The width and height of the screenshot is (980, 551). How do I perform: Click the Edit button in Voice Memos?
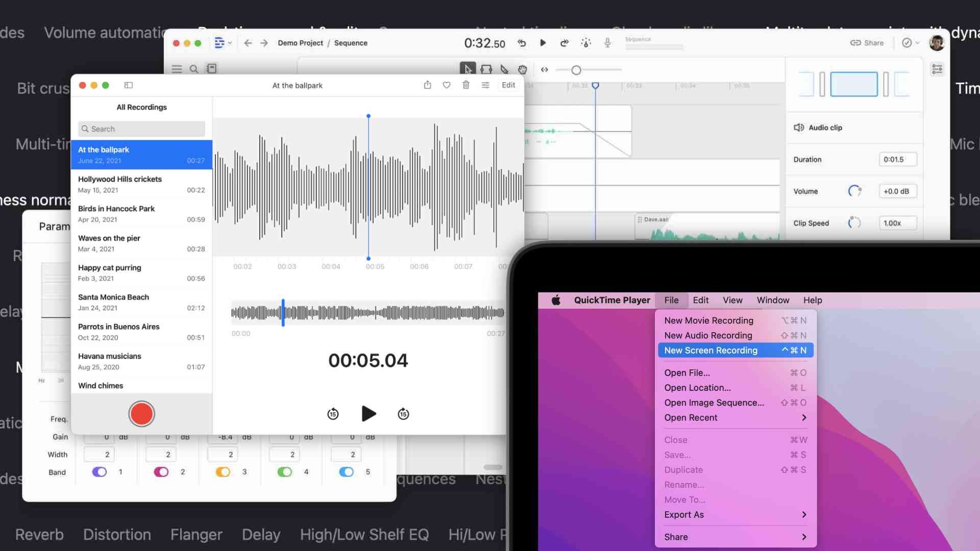point(508,85)
